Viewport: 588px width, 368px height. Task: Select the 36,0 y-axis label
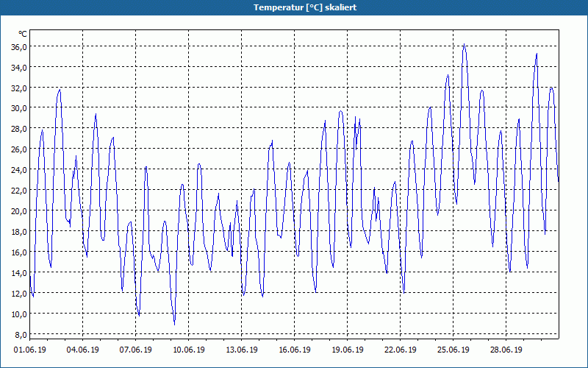[x=19, y=47]
